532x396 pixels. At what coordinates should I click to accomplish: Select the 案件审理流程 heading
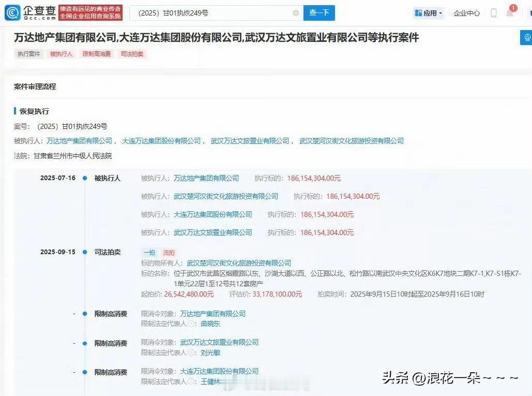35,86
